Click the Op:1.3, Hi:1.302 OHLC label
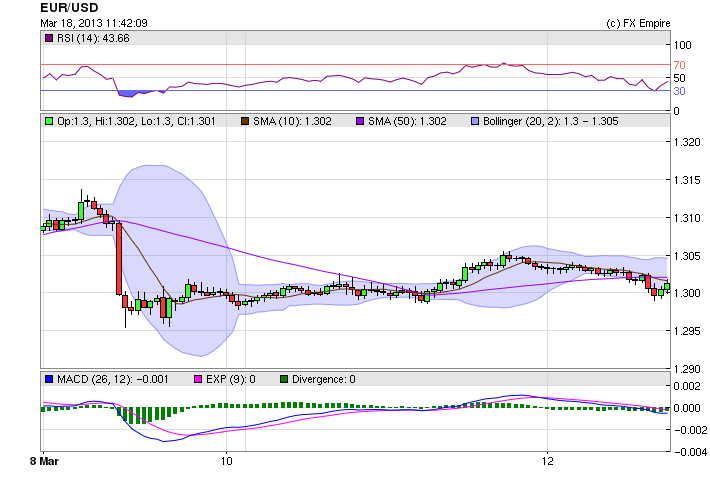 click(136, 121)
